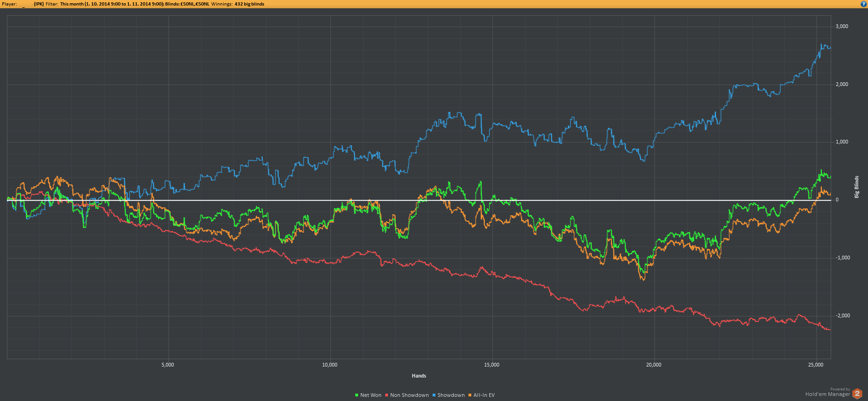The image size is (868, 401).
Task: Toggle the Non Showdown series label
Action: coord(409,395)
